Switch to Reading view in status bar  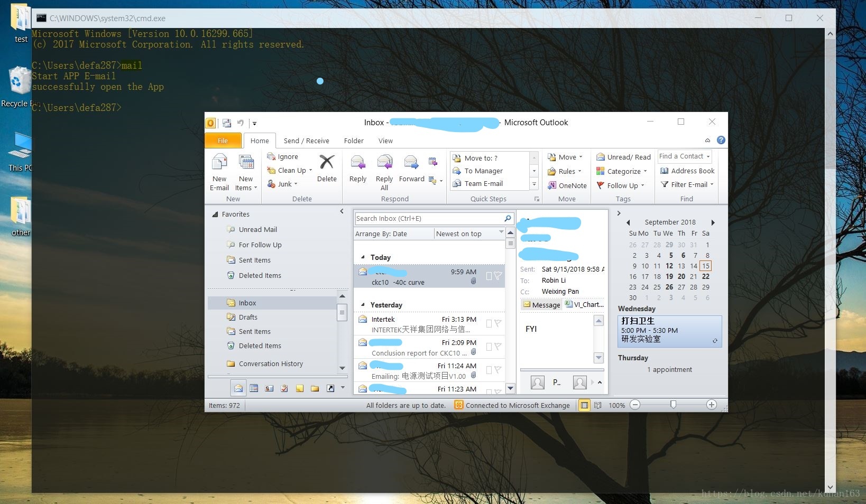click(x=598, y=405)
